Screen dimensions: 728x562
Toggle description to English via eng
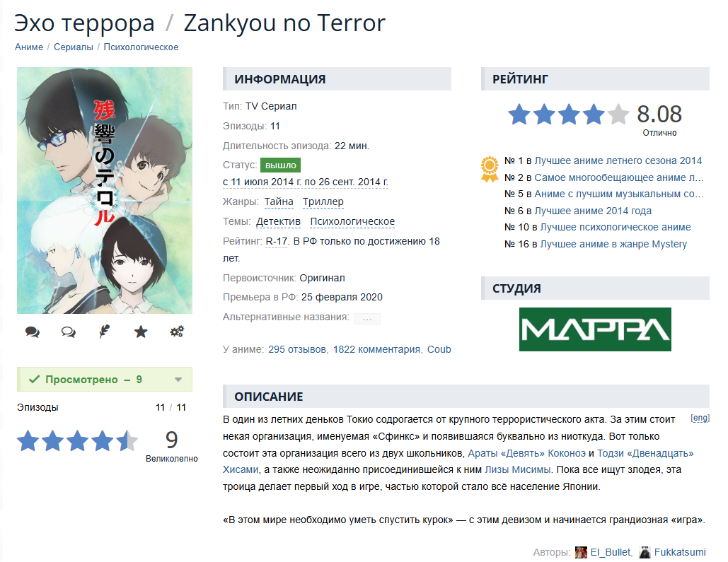coord(700,418)
